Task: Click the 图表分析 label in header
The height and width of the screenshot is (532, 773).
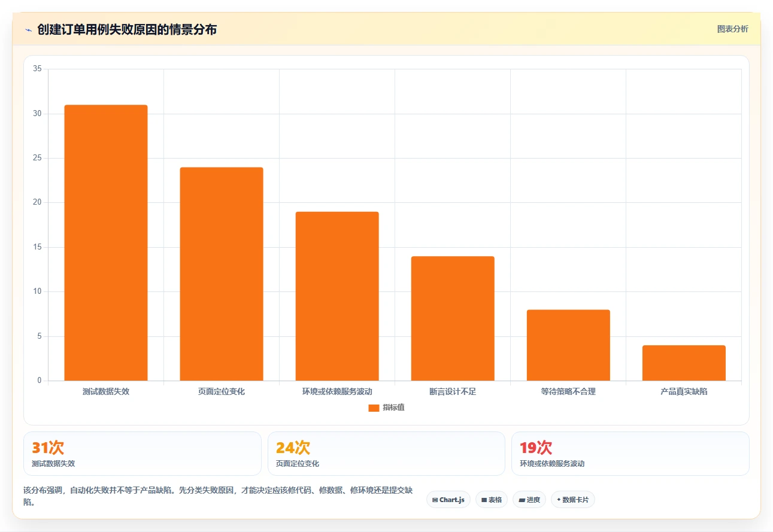Action: [x=732, y=29]
